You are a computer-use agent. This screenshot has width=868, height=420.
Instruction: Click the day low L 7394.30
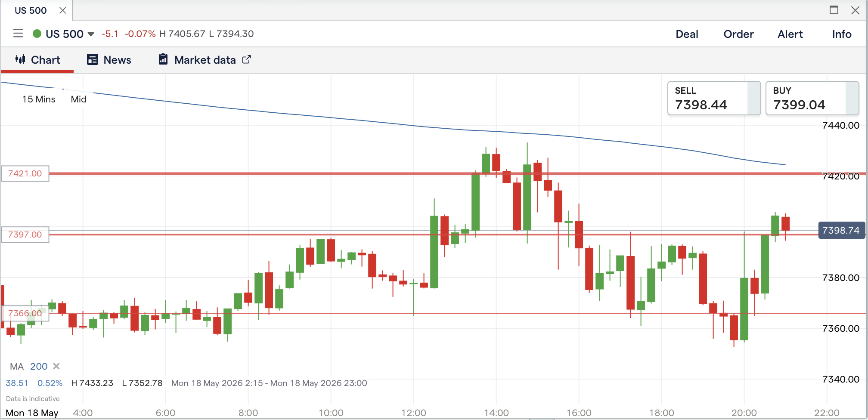[231, 34]
